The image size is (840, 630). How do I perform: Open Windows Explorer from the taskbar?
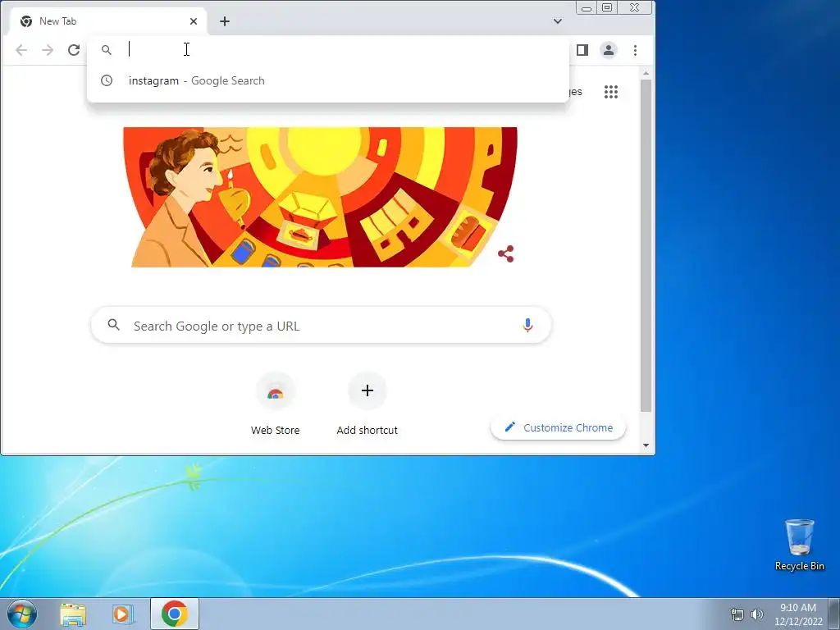click(x=73, y=614)
